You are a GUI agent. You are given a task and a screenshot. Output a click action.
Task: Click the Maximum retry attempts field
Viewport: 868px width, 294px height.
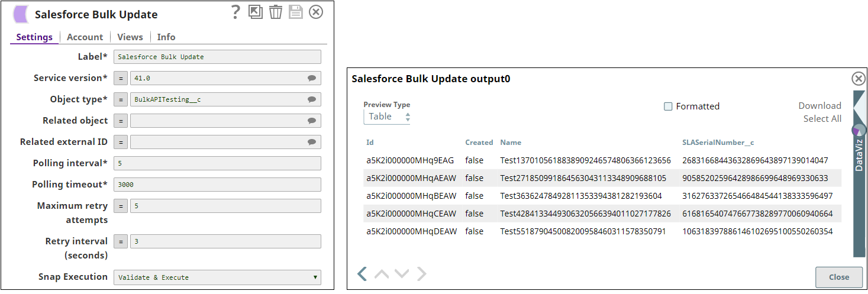[x=225, y=206]
